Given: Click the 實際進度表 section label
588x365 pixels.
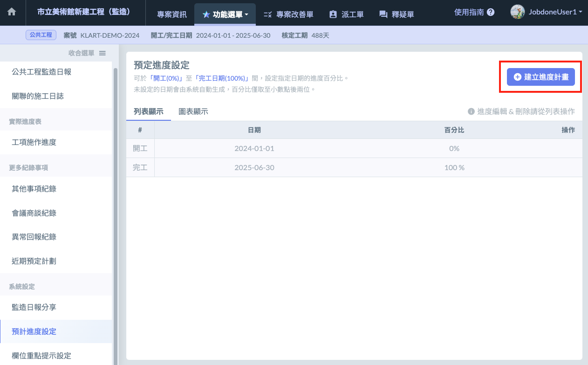Looking at the screenshot, I should pos(25,121).
